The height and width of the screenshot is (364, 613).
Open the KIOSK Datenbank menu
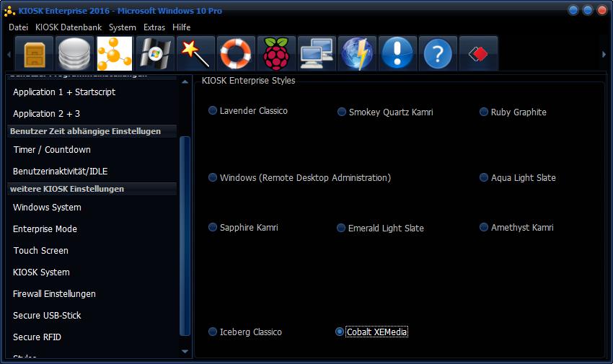pos(69,27)
